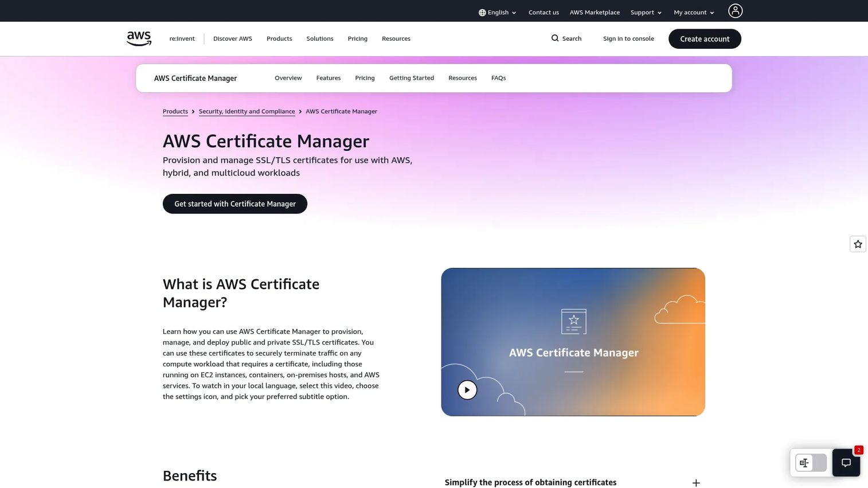
Task: Open the user profile icon
Action: point(735,11)
